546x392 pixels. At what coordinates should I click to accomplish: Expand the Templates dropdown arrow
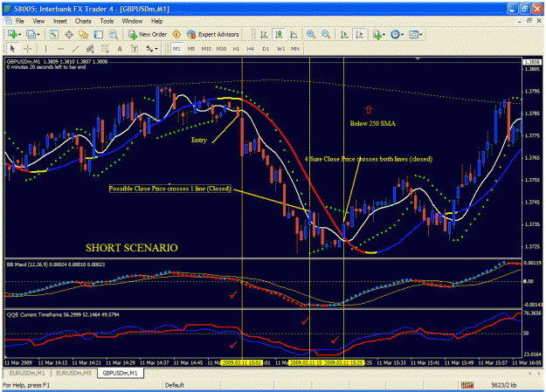tap(421, 34)
